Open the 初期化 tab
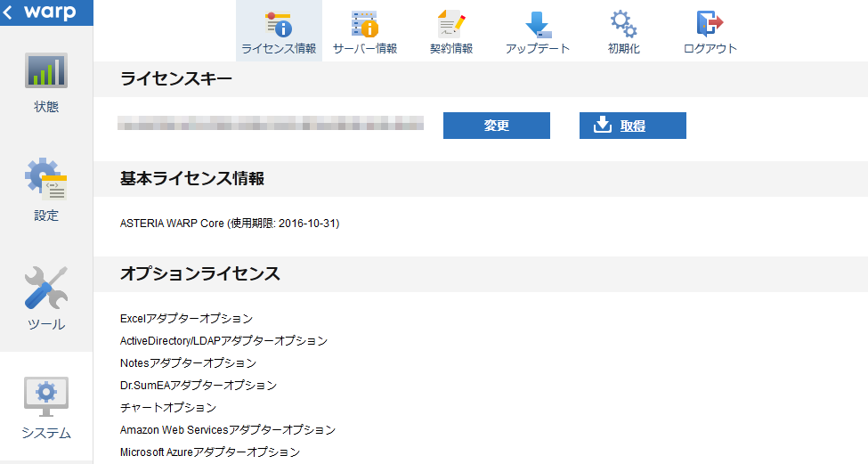The width and height of the screenshot is (868, 464). point(624,31)
